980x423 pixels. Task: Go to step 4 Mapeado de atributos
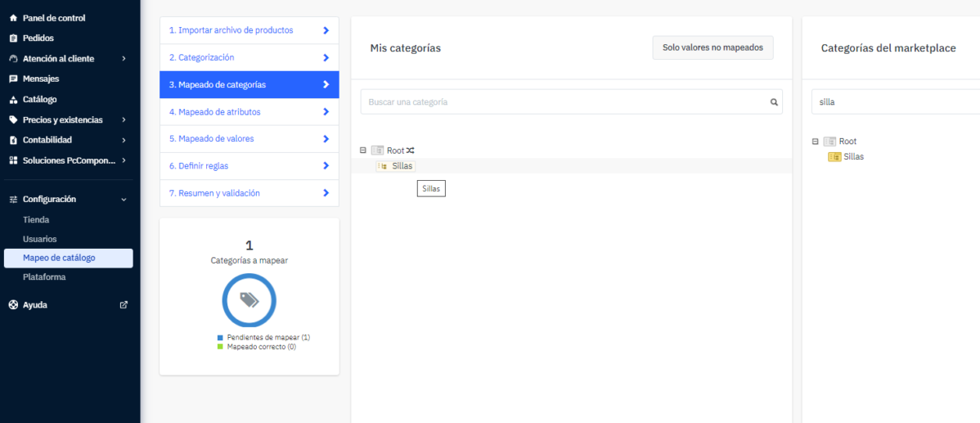pyautogui.click(x=249, y=112)
